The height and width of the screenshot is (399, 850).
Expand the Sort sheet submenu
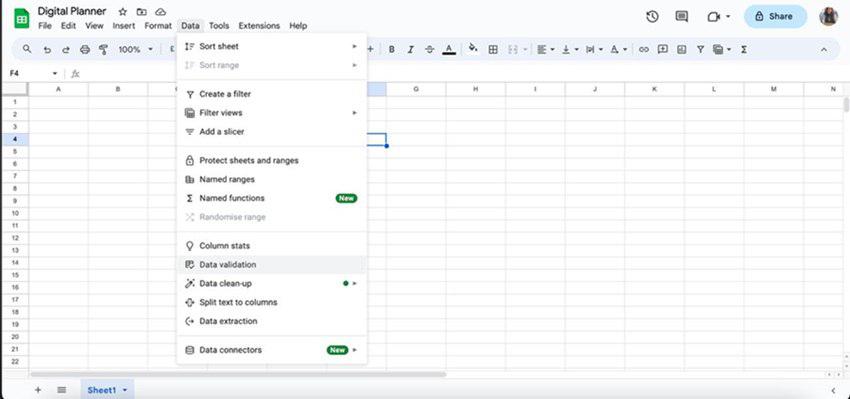272,47
